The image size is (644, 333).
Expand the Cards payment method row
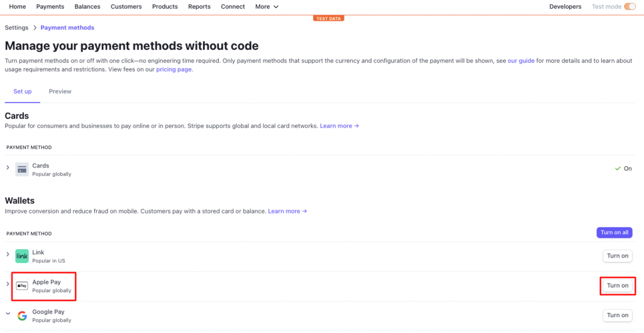click(8, 167)
